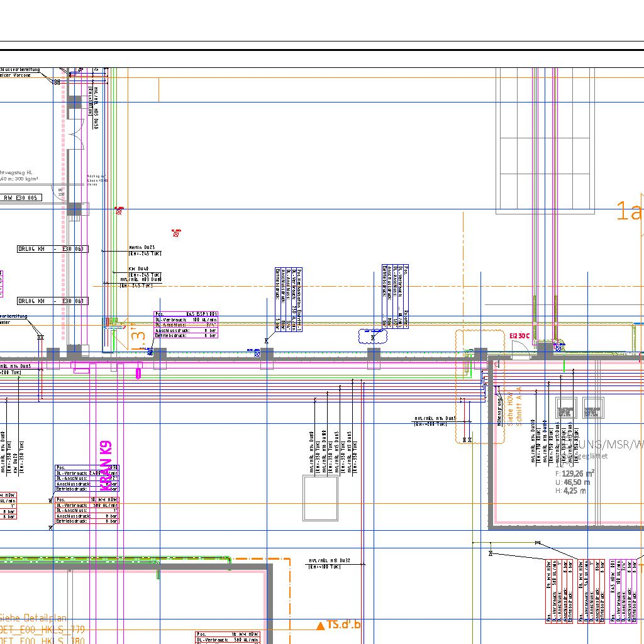Select the magenta KRAN K9 label
Image resolution: width=644 pixels, height=644 pixels.
[x=106, y=465]
